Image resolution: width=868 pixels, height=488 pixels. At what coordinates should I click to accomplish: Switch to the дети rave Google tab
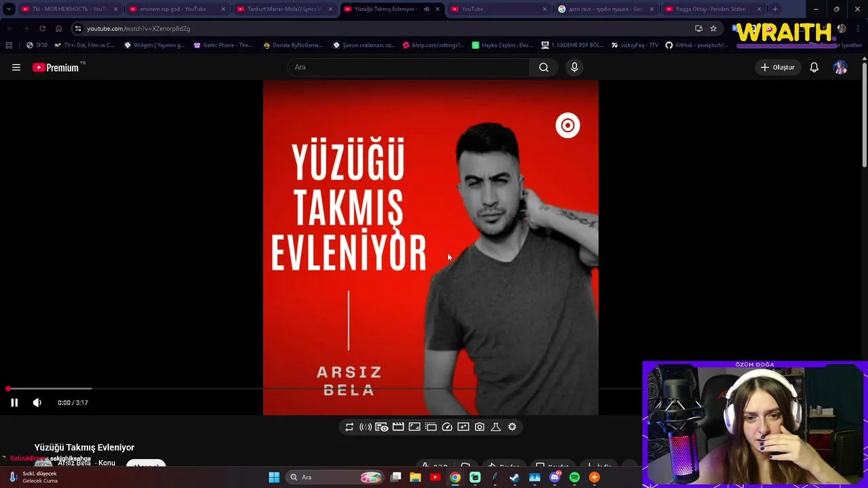pyautogui.click(x=606, y=9)
